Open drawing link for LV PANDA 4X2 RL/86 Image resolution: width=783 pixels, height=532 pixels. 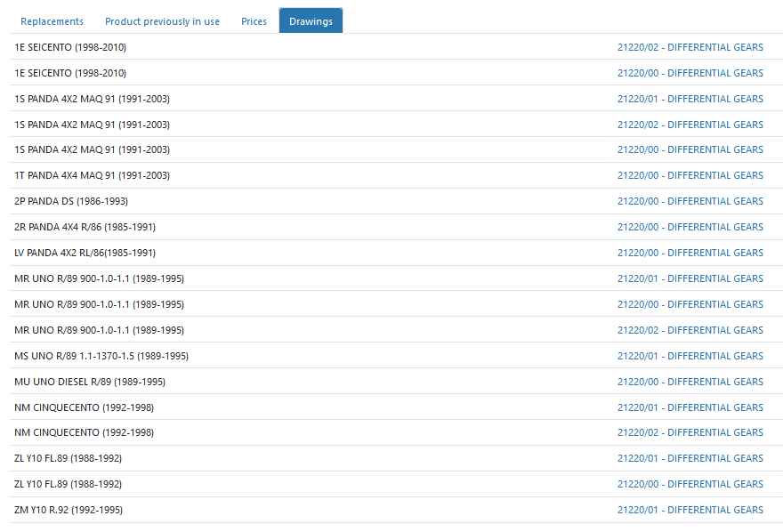690,253
